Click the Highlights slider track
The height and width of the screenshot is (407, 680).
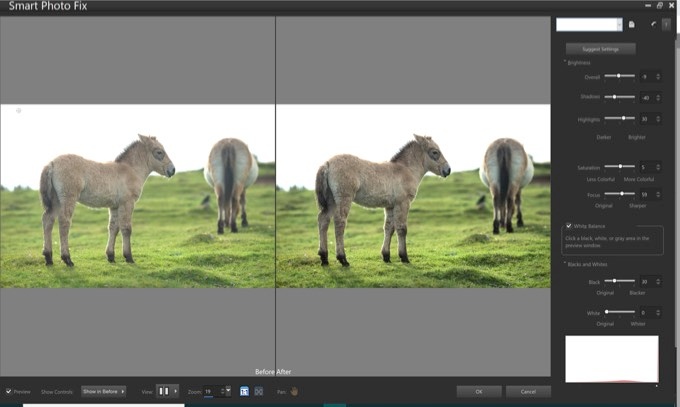pyautogui.click(x=619, y=118)
